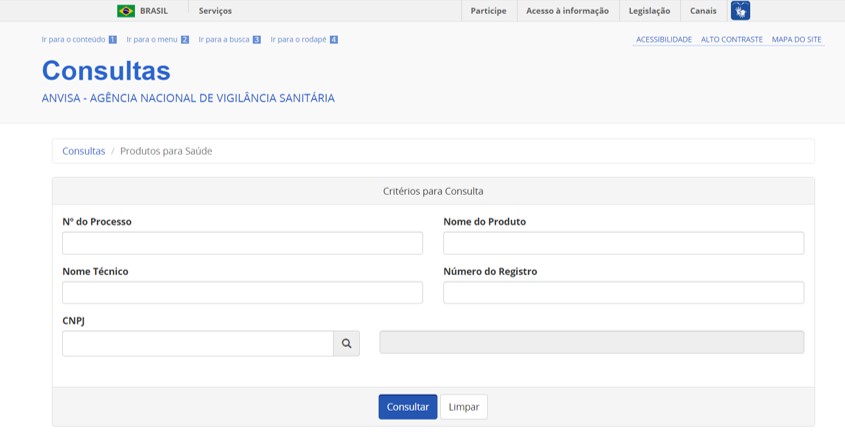The image size is (845, 444).
Task: Follow the Ir para o conteúdo link
Action: [x=79, y=39]
